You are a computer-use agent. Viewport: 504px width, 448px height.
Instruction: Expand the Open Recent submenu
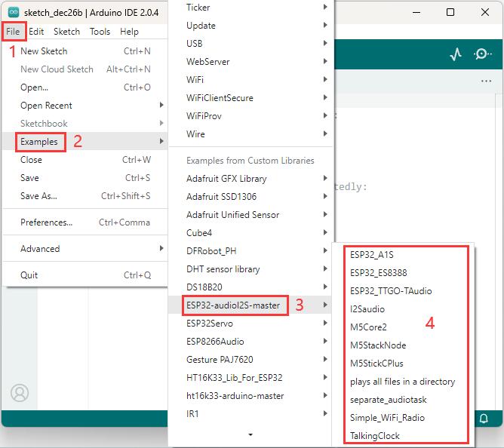(85, 106)
